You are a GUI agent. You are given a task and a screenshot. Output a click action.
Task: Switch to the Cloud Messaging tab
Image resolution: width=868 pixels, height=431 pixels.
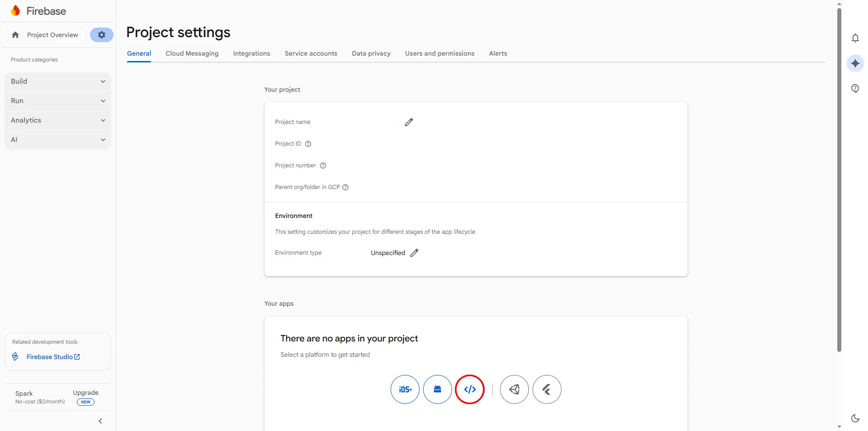pyautogui.click(x=192, y=53)
